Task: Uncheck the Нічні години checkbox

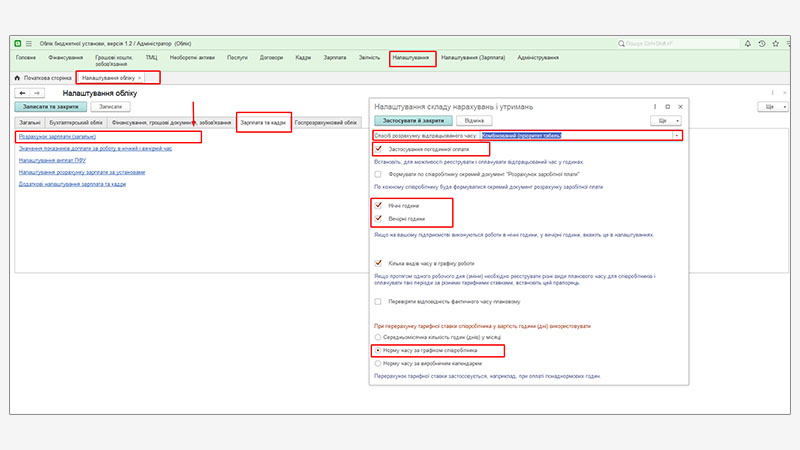Action: [x=379, y=205]
